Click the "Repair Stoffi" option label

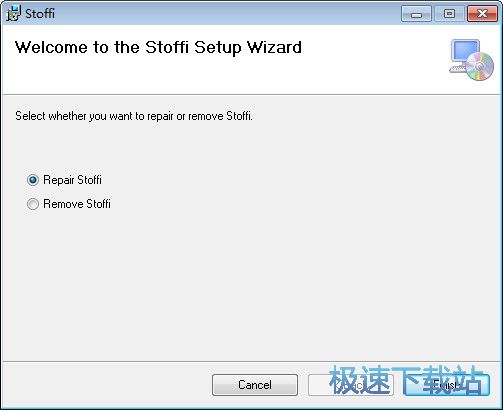(72, 180)
